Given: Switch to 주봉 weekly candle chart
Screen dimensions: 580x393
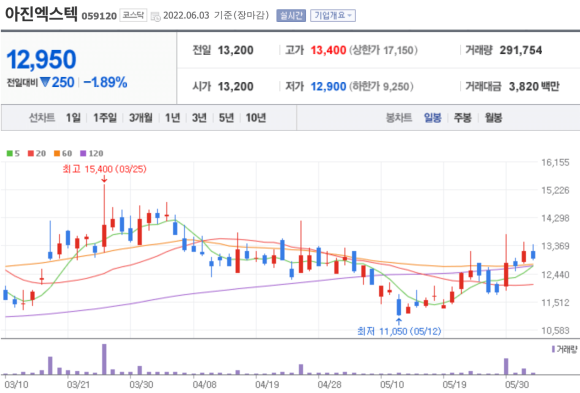Looking at the screenshot, I should click(x=462, y=118).
